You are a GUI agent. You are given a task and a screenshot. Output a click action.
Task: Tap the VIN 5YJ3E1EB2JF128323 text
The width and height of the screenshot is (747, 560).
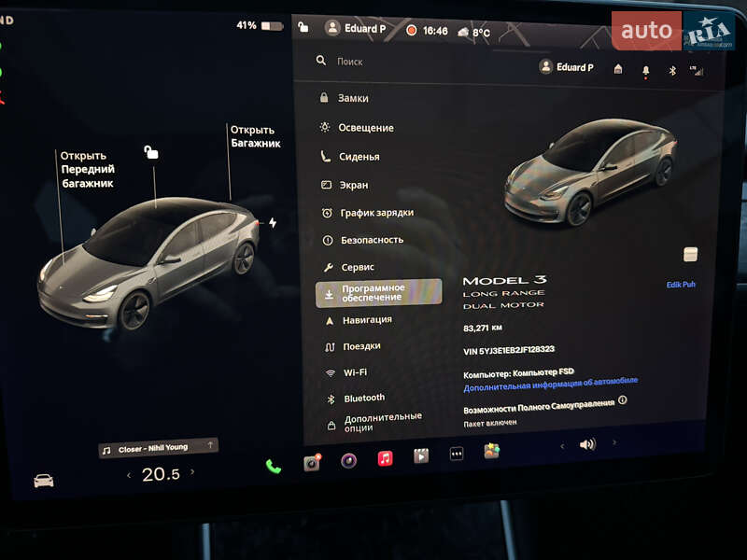coord(509,350)
